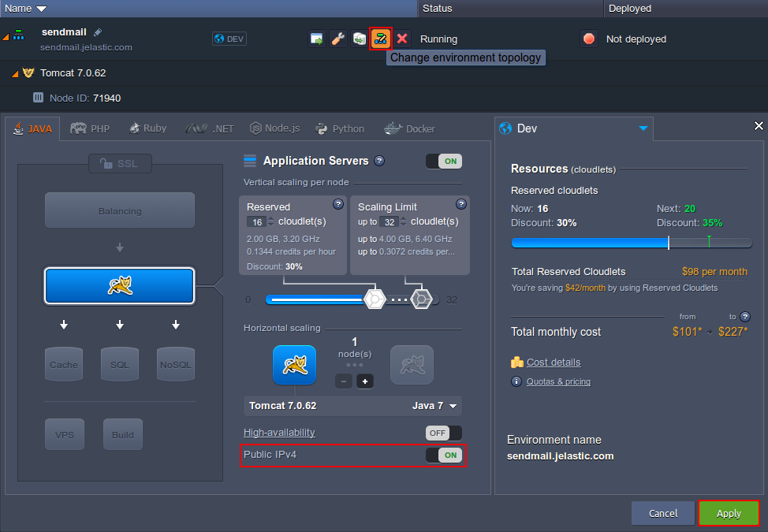Click the Tomcat icon in Tomcat 7.0.62 row
The height and width of the screenshot is (532, 768).
coord(28,73)
